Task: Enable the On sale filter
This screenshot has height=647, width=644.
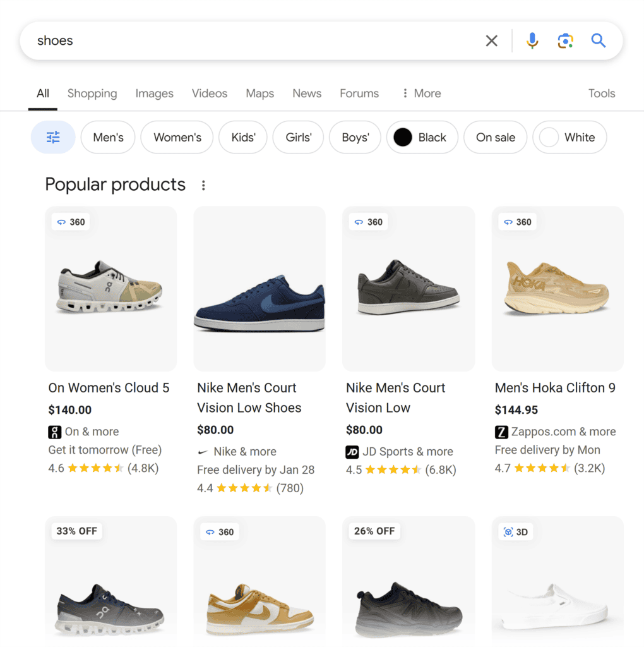Action: [x=495, y=137]
